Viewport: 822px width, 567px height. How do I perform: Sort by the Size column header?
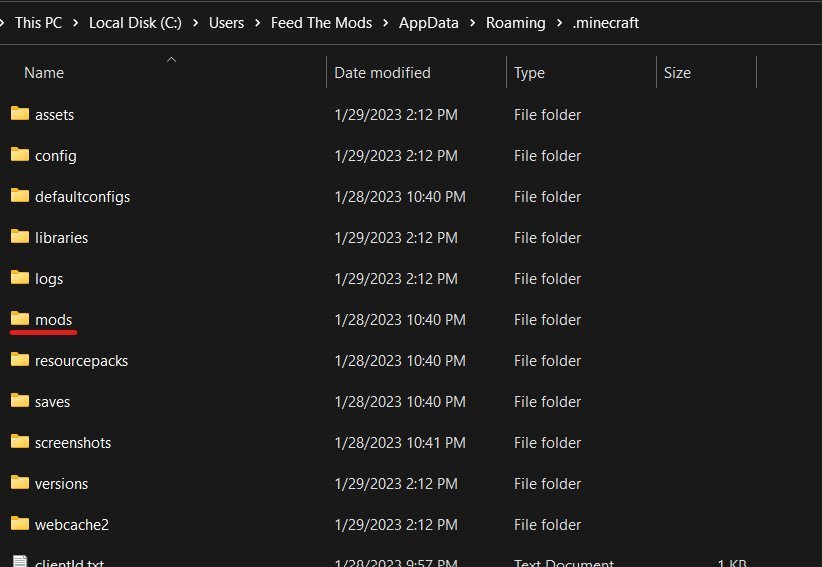click(677, 73)
